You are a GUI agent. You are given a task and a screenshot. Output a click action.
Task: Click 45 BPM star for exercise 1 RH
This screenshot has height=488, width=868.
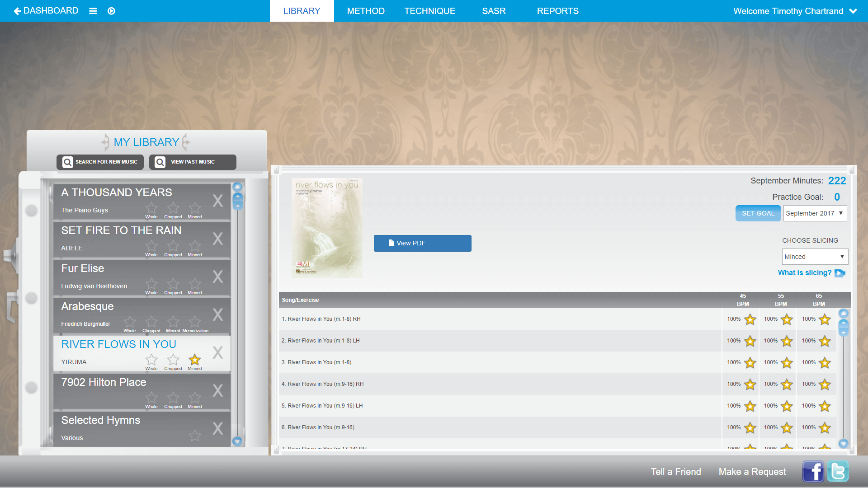point(750,319)
